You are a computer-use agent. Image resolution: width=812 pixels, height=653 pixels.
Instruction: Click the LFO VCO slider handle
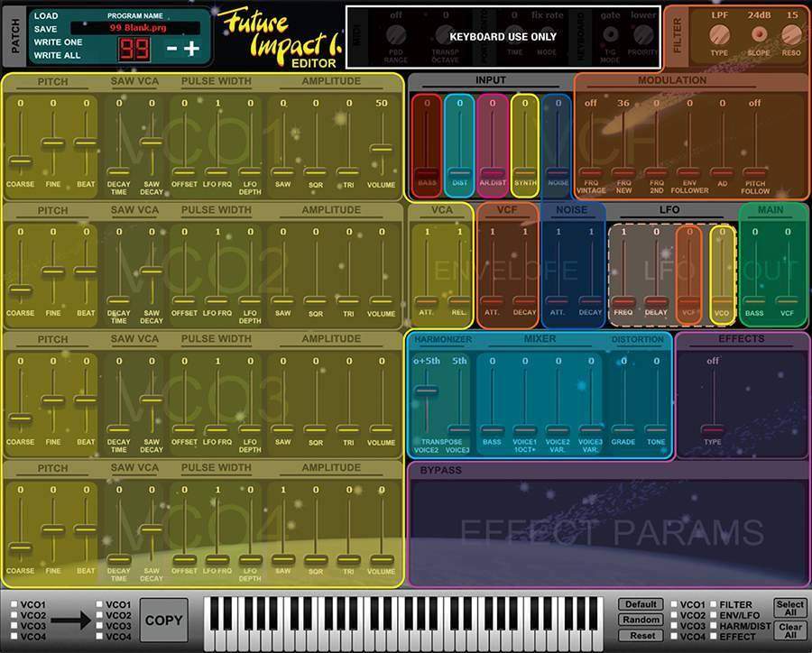[x=722, y=301]
